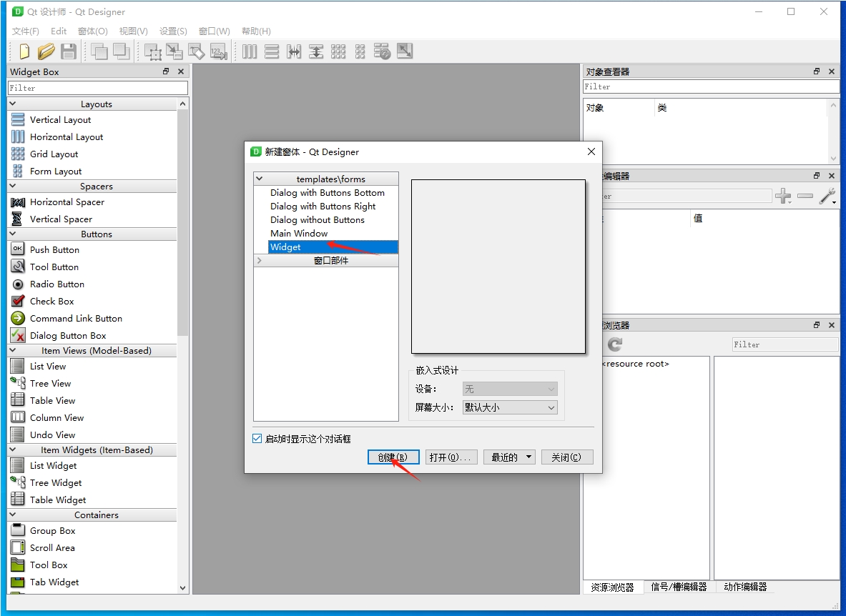Click Lay Out Horizontally in Splitter icon
Viewport: 846px width, 616px height.
pos(294,51)
